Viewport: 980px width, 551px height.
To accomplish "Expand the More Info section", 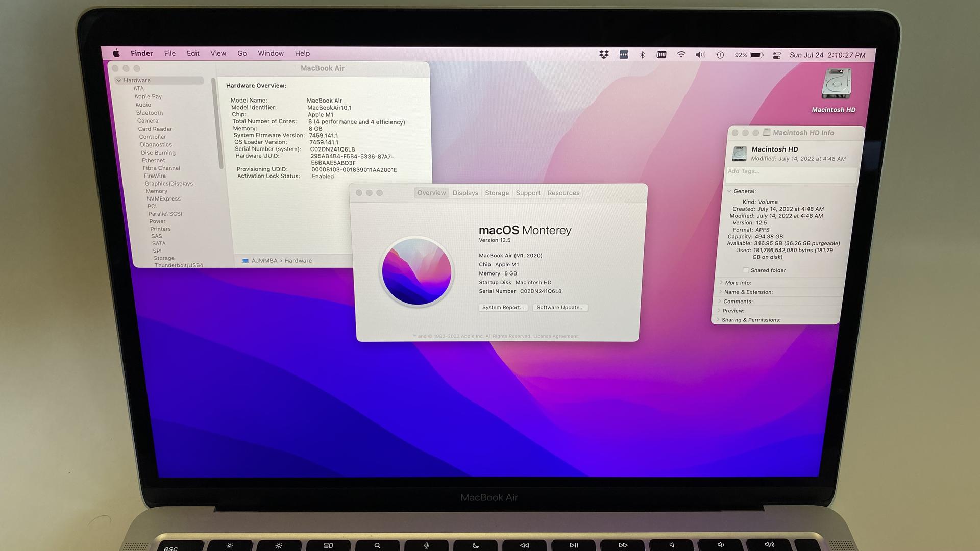I will click(721, 283).
